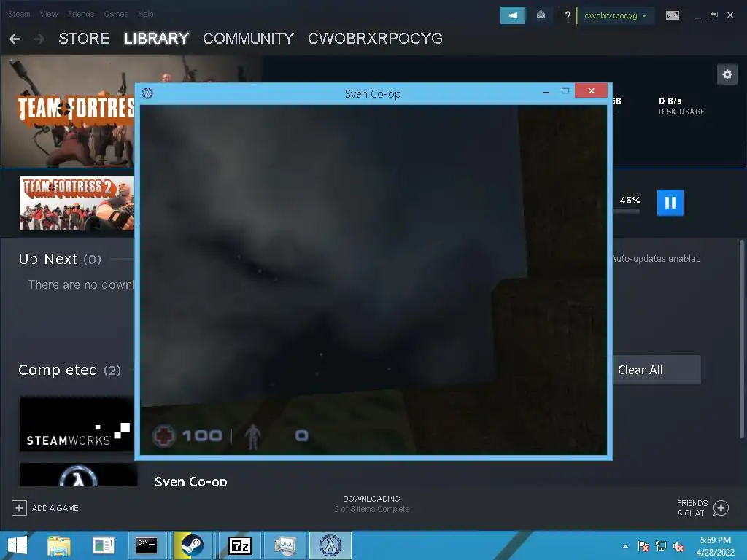Click the ADD A GAME plus icon

tap(19, 508)
